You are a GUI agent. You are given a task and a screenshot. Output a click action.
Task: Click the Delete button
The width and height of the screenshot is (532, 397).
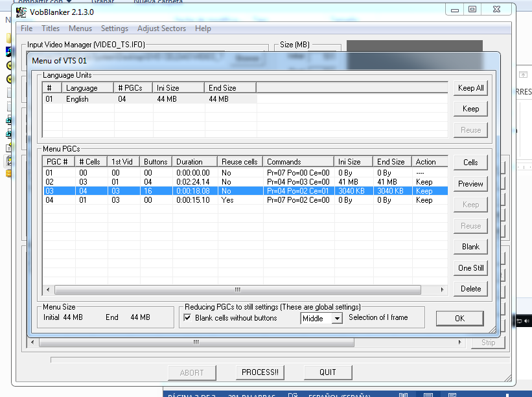[x=470, y=289]
